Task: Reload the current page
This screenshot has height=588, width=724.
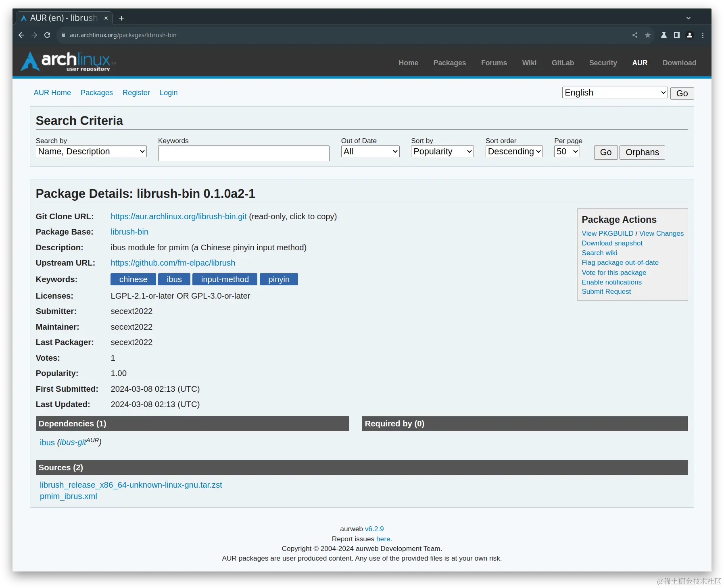Action: click(x=47, y=35)
